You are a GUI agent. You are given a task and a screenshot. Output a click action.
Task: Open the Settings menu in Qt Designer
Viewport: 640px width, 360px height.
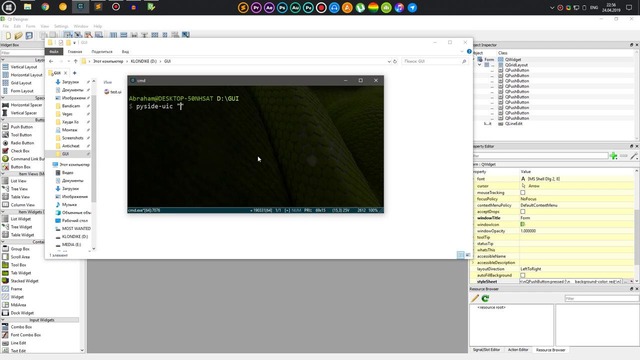(x=61, y=26)
